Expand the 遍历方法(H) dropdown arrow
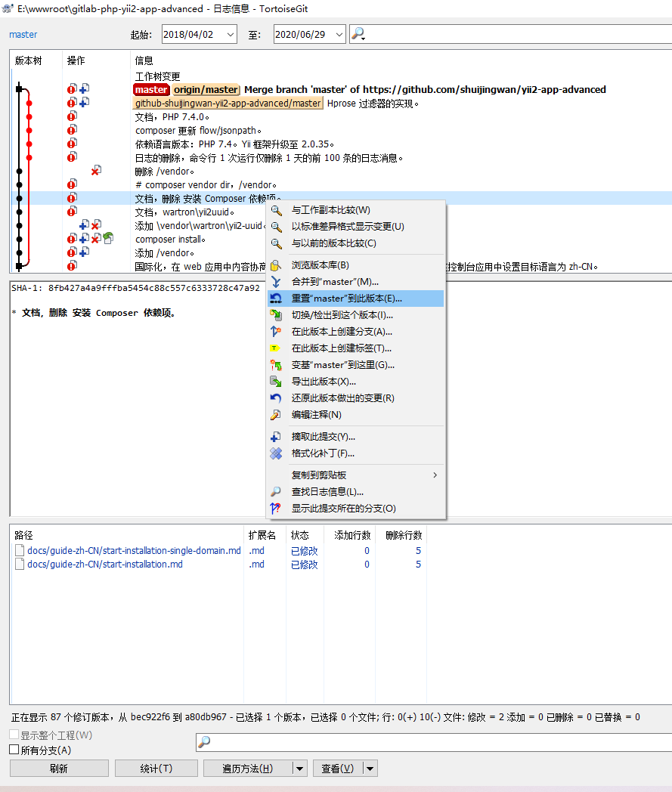672x792 pixels. pyautogui.click(x=300, y=769)
